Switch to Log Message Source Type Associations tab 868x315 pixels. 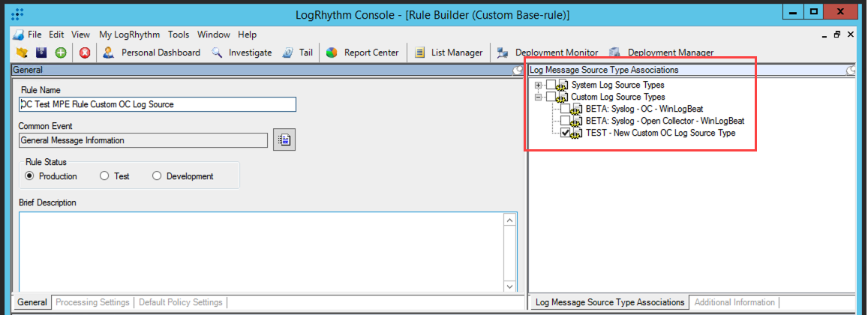608,302
